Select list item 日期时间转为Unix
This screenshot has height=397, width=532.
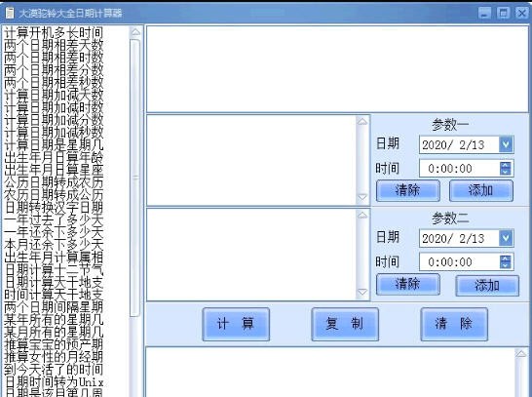(x=54, y=382)
